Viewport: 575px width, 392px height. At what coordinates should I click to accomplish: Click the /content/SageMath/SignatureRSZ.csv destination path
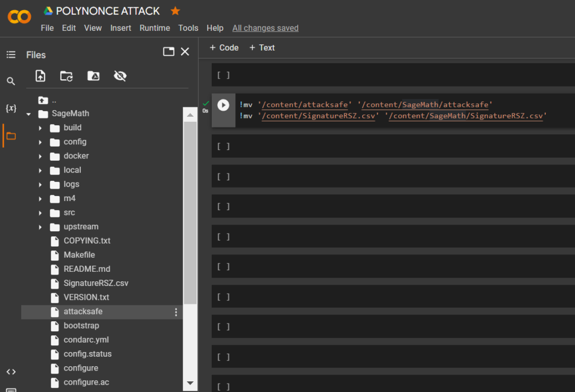pos(466,116)
